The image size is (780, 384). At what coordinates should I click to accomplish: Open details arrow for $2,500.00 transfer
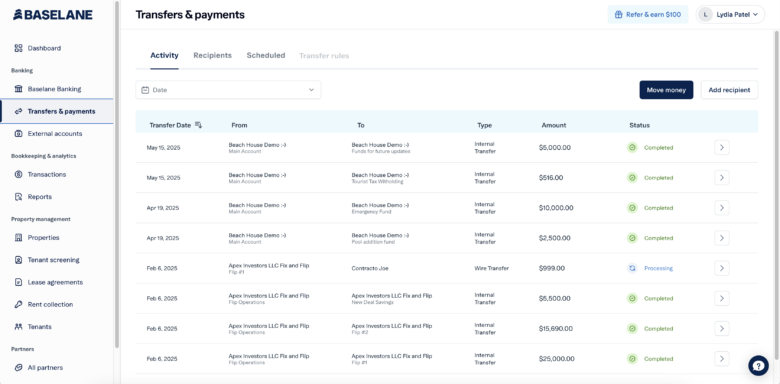coord(722,238)
